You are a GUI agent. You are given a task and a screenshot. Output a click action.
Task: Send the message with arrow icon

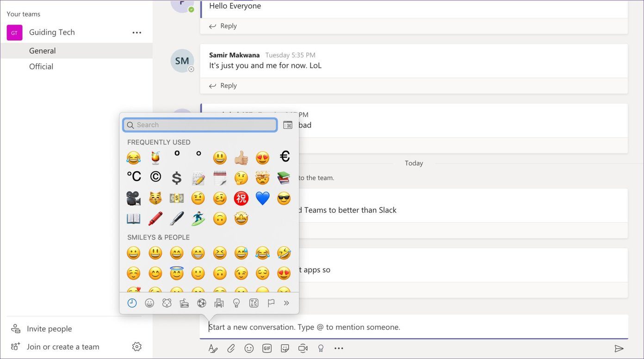tap(619, 348)
